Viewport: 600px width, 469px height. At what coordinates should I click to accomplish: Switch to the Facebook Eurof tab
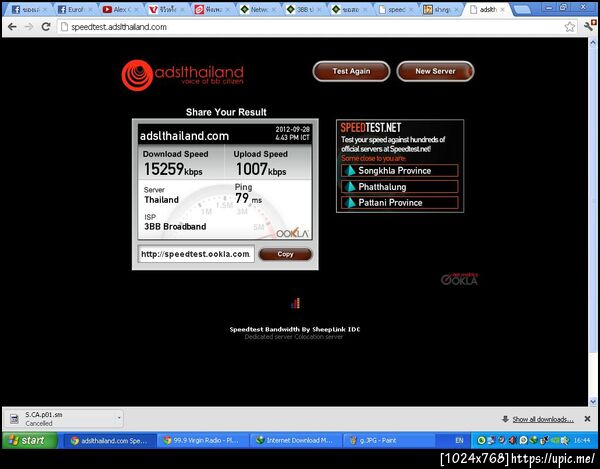coord(73,10)
